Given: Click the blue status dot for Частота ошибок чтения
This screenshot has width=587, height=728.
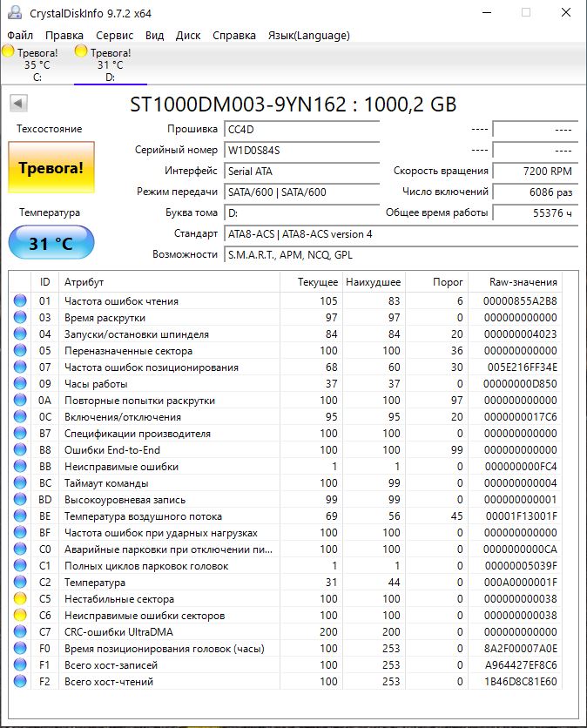Looking at the screenshot, I should coord(20,300).
